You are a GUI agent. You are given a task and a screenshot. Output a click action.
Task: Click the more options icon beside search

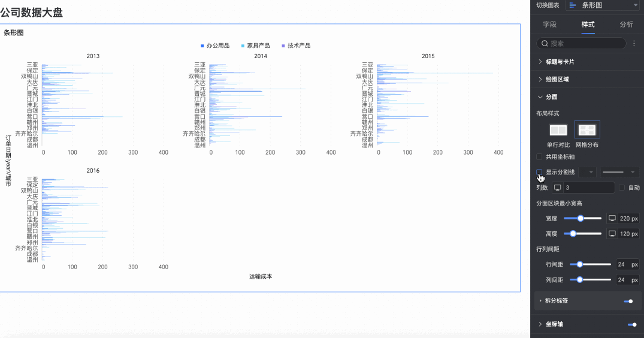[x=634, y=44]
